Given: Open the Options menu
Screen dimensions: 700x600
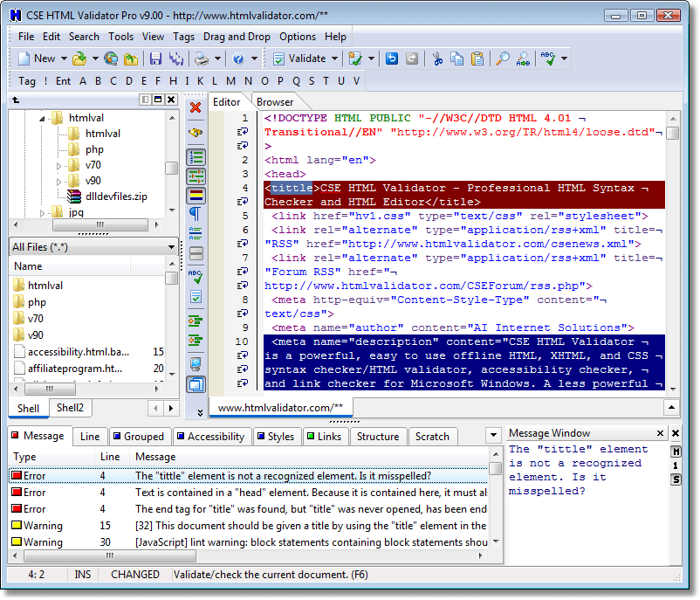Looking at the screenshot, I should 298,37.
